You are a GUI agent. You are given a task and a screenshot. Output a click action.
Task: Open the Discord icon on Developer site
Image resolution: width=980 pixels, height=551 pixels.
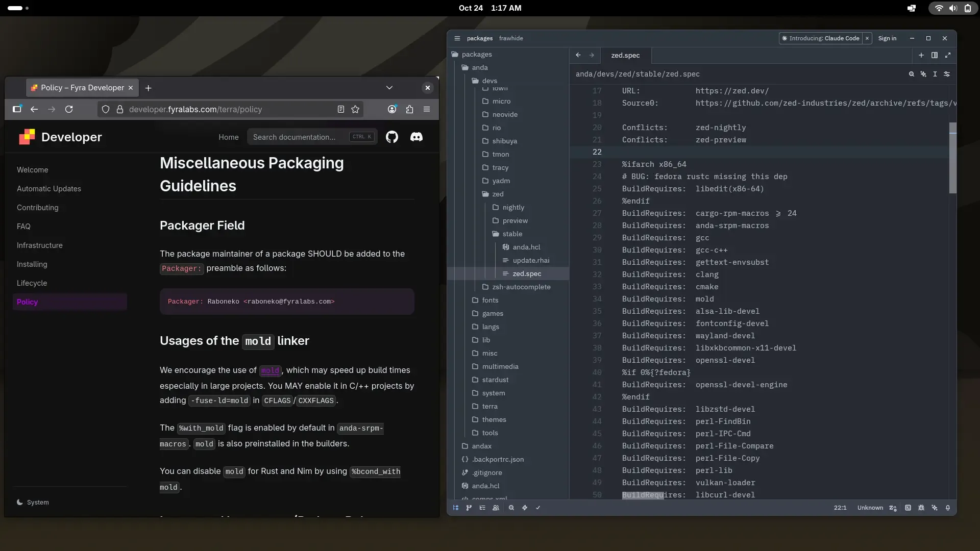pyautogui.click(x=416, y=137)
